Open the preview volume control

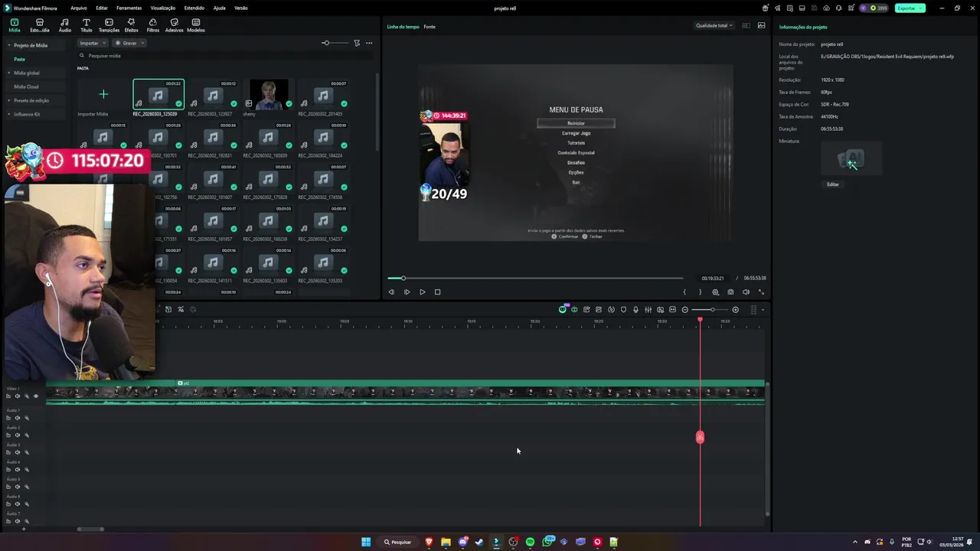pyautogui.click(x=746, y=292)
